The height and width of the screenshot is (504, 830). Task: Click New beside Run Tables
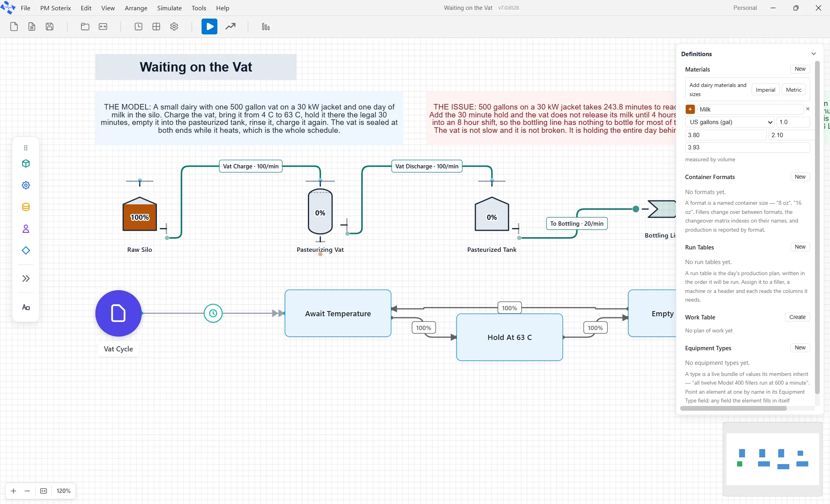click(x=800, y=247)
